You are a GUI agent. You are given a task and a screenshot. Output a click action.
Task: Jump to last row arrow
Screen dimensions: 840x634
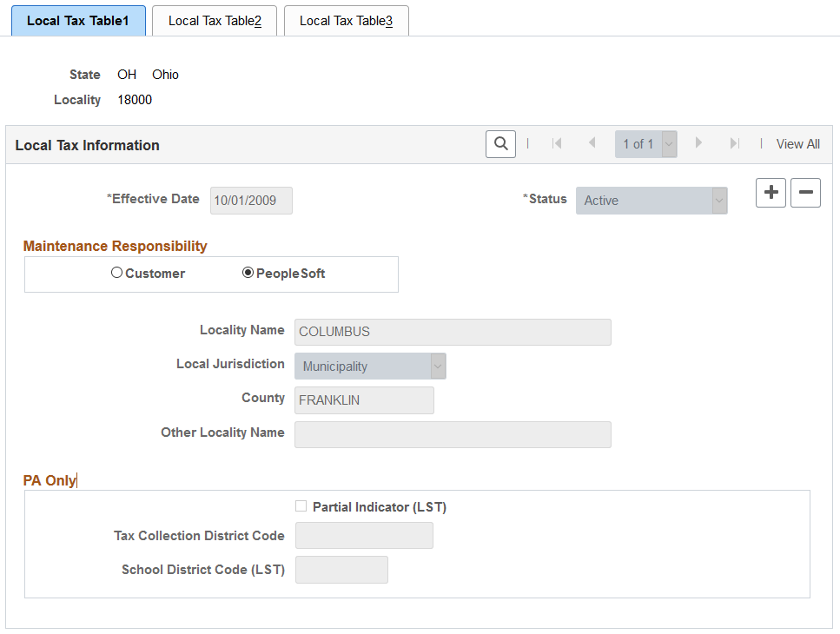tap(735, 143)
